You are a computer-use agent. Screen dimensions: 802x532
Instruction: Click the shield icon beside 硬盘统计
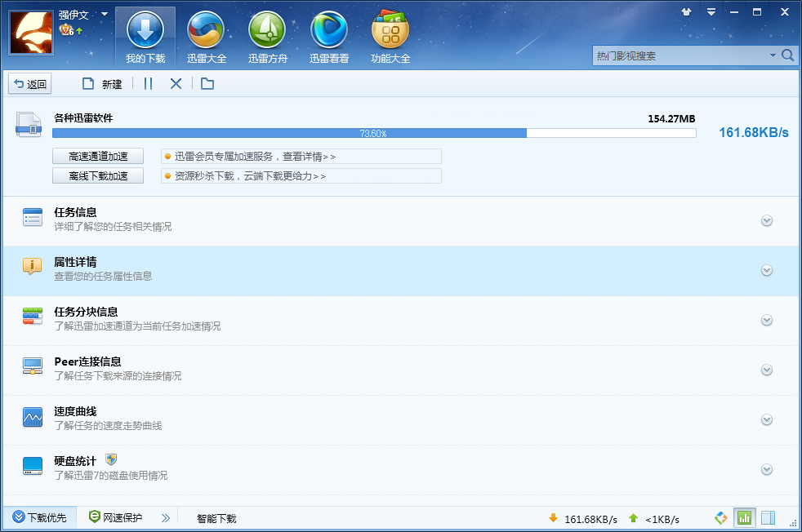[x=111, y=459]
